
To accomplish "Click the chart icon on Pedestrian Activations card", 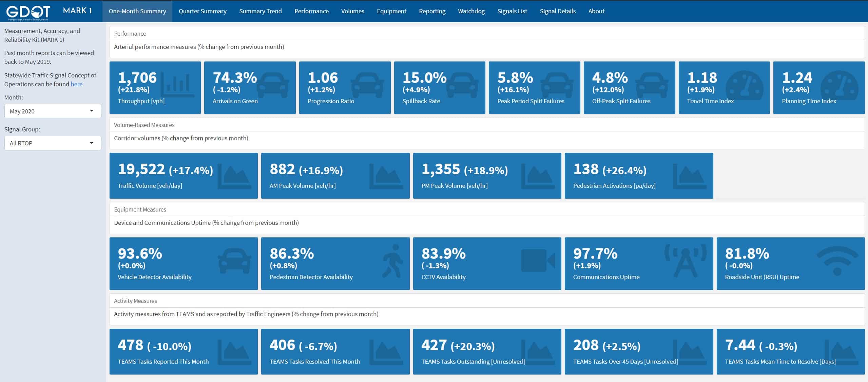I will tap(690, 177).
